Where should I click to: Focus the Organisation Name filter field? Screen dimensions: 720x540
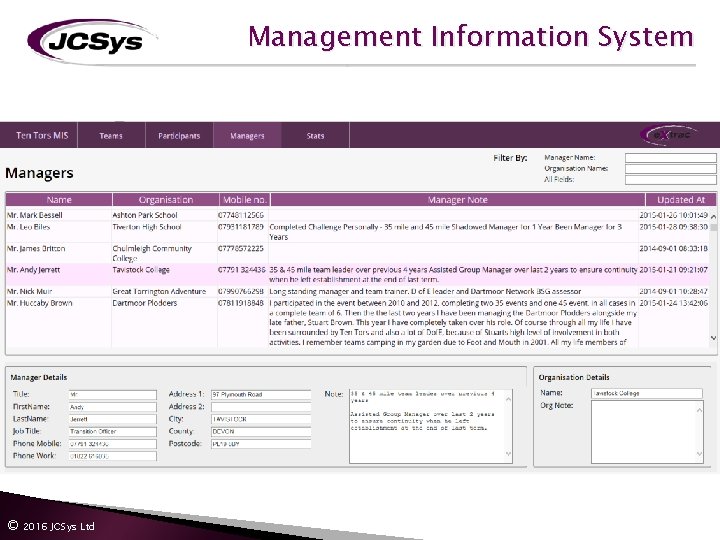tap(670, 169)
